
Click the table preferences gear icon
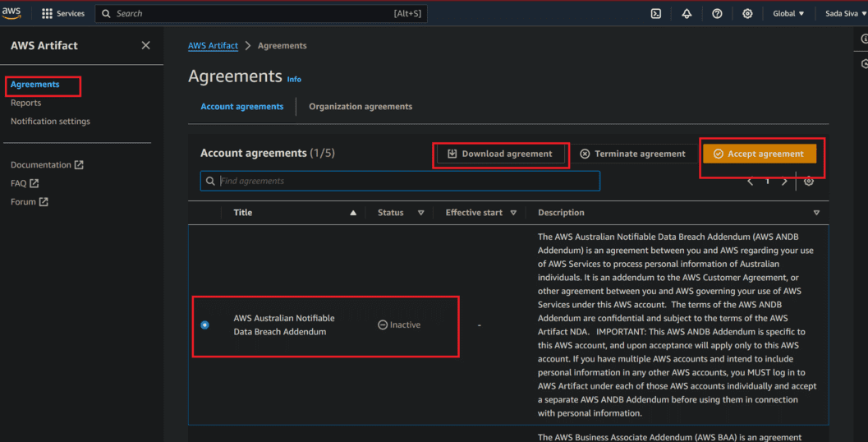click(809, 181)
